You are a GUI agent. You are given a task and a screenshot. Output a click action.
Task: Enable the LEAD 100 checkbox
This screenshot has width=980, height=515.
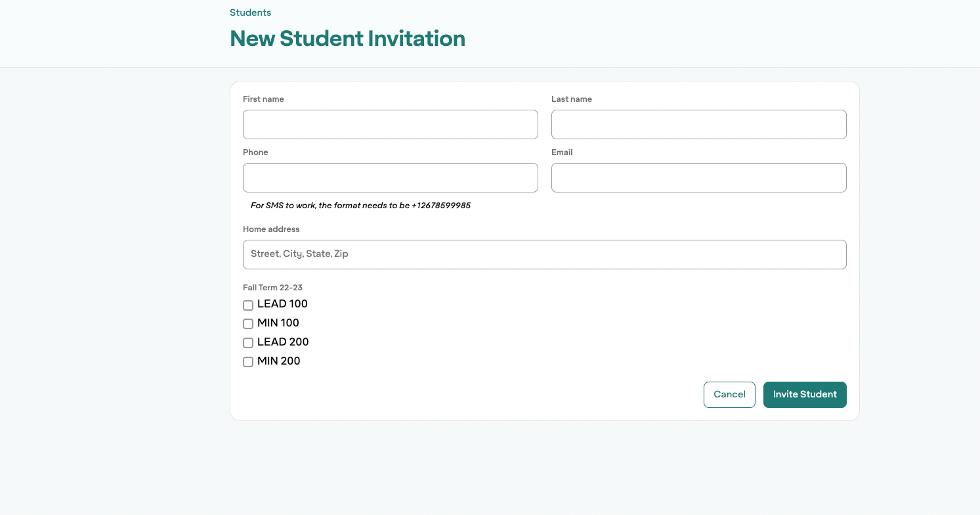[248, 305]
